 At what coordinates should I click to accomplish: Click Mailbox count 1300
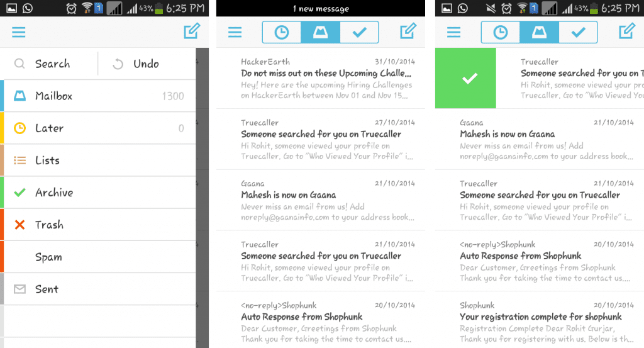pyautogui.click(x=173, y=96)
